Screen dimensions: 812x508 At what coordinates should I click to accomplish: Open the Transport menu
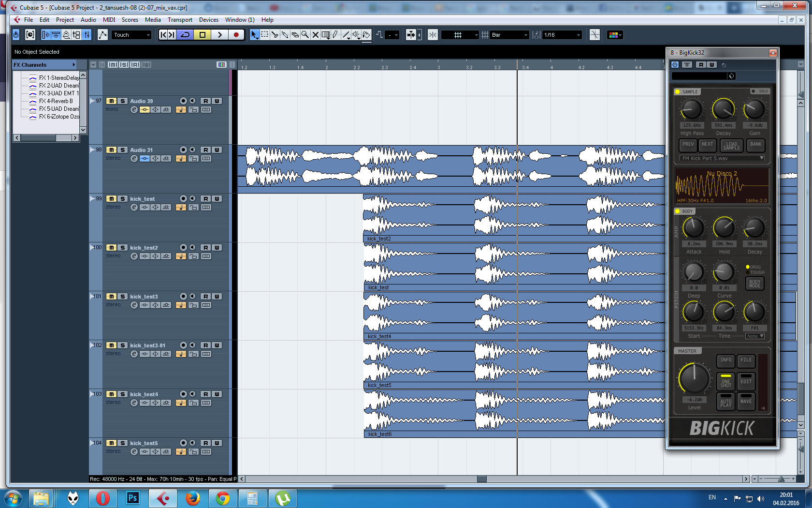pos(180,20)
